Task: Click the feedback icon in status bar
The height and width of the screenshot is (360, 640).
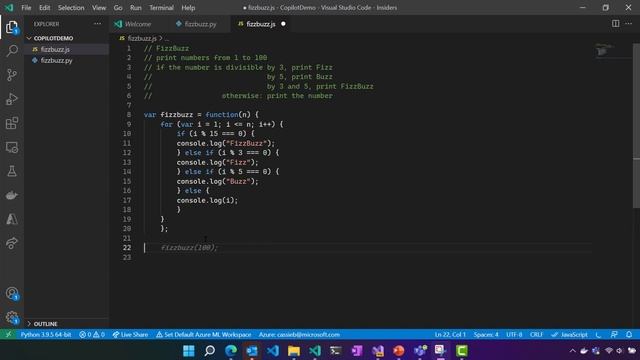Action: click(x=614, y=334)
